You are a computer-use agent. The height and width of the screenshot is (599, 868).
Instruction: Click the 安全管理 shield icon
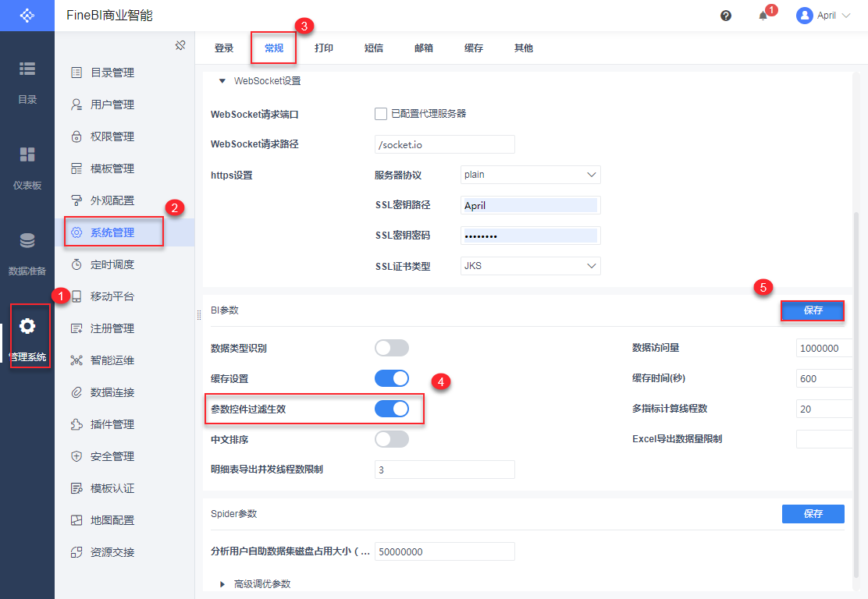click(x=76, y=456)
